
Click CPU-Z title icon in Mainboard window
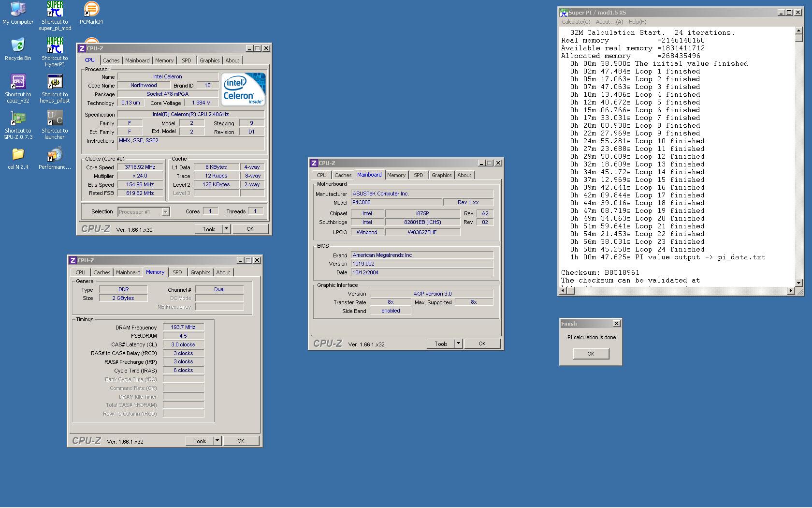[314, 163]
